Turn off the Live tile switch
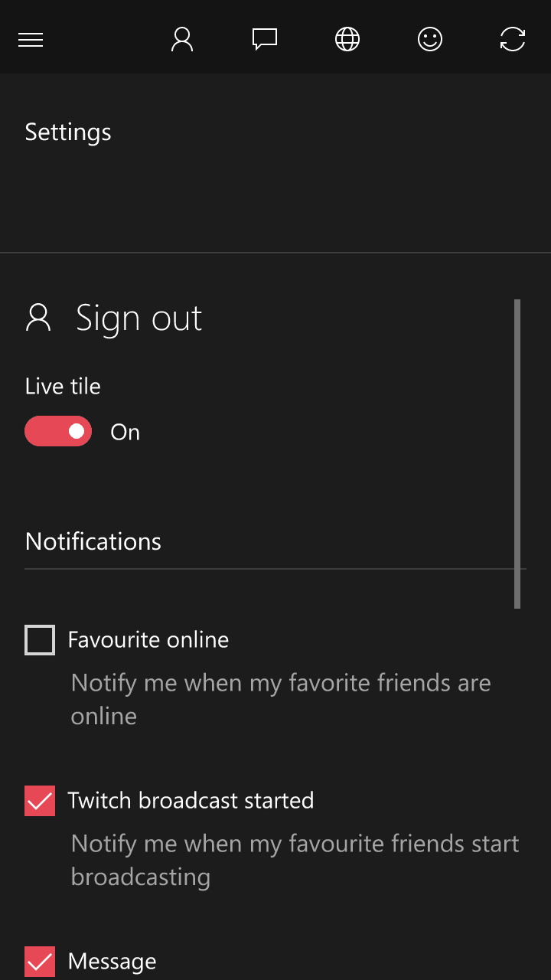This screenshot has width=551, height=980. [x=58, y=431]
